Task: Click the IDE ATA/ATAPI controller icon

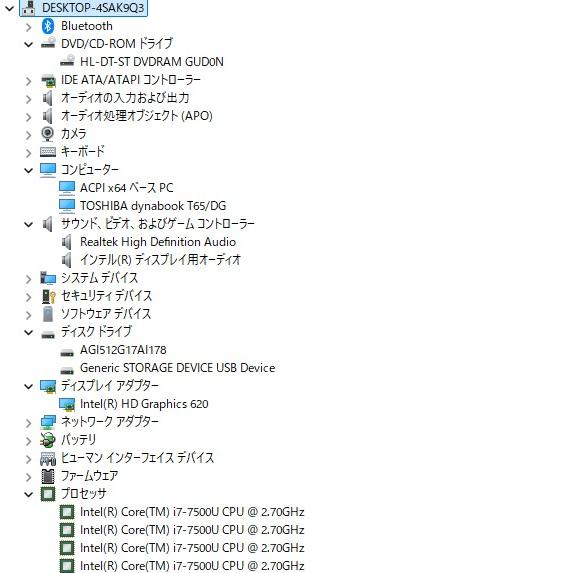Action: pyautogui.click(x=48, y=80)
